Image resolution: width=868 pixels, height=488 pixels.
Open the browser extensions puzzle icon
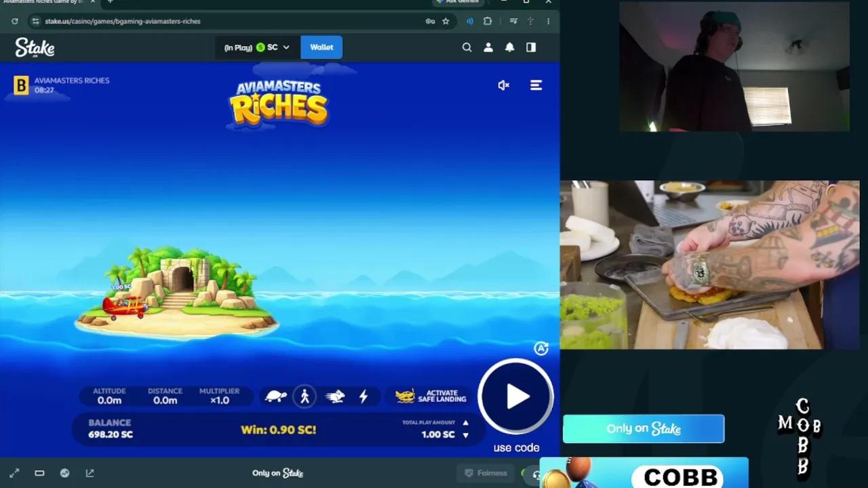pos(488,21)
